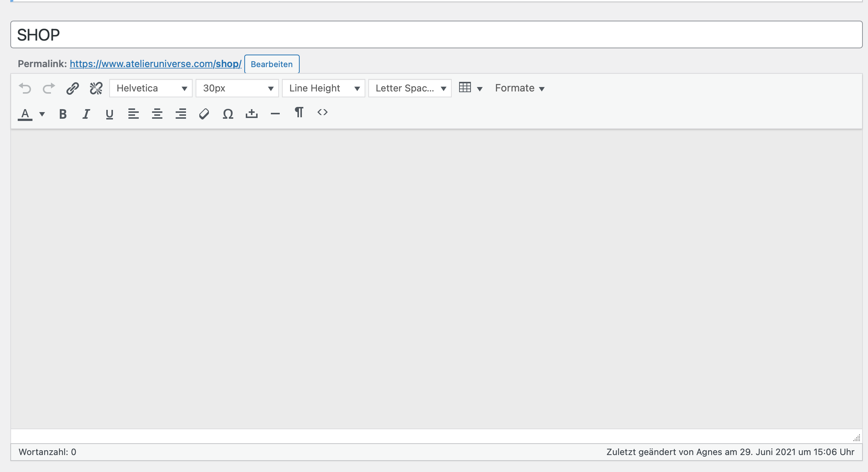The height and width of the screenshot is (472, 868).
Task: Toggle bold formatting
Action: point(63,114)
